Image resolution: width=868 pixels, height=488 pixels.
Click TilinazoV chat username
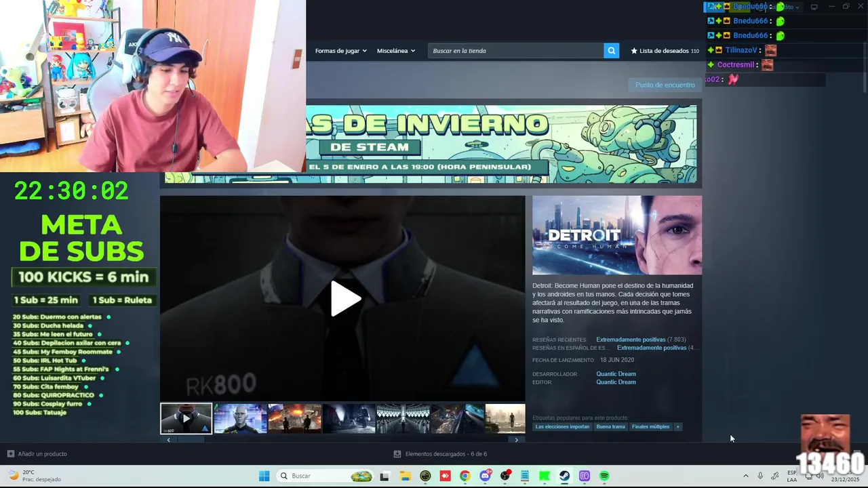point(741,50)
